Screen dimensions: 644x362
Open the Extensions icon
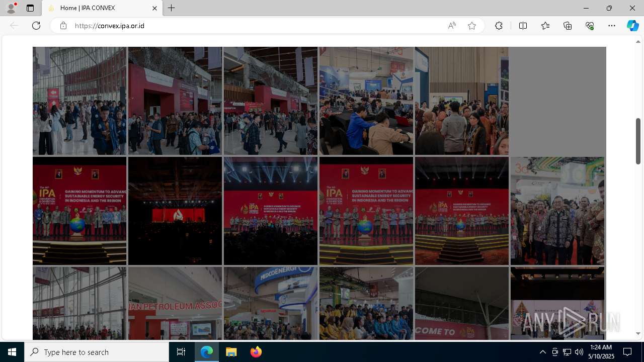point(499,26)
